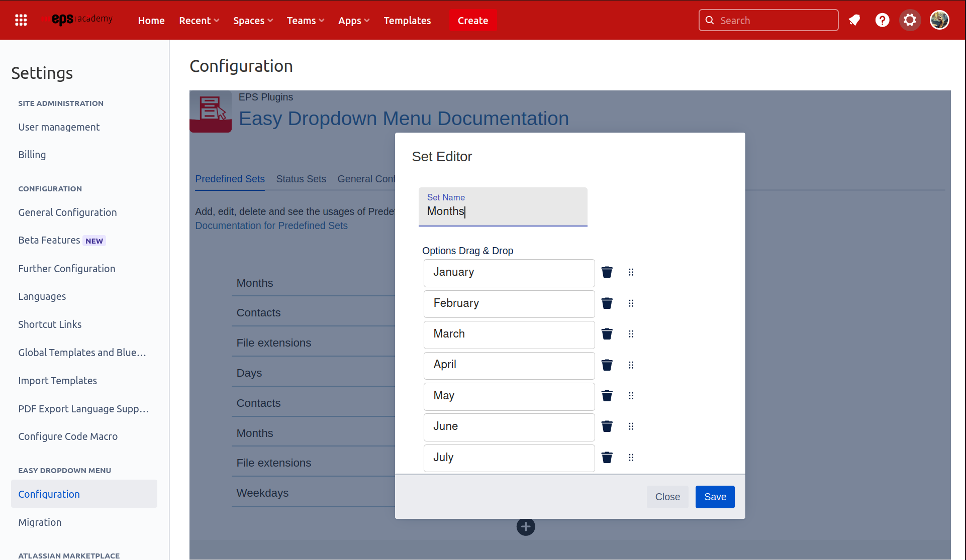This screenshot has width=966, height=560.
Task: Open the app switcher grid icon
Action: coord(21,20)
